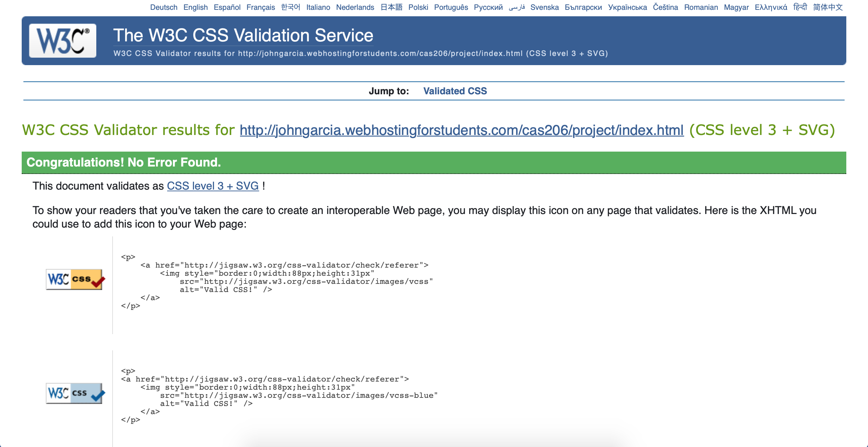Switch to 日本語 language
868x447 pixels.
(x=391, y=7)
